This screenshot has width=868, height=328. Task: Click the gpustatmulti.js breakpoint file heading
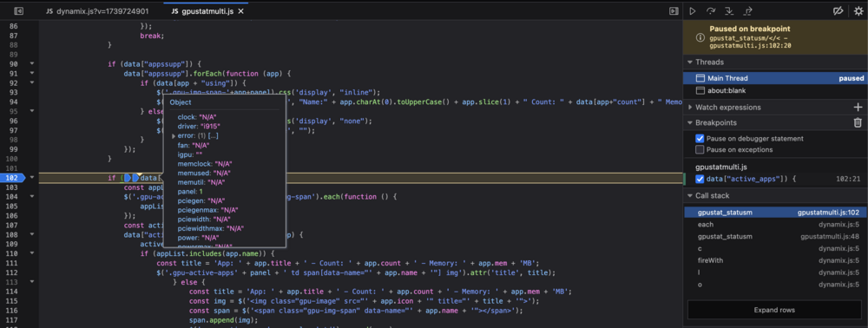click(722, 167)
